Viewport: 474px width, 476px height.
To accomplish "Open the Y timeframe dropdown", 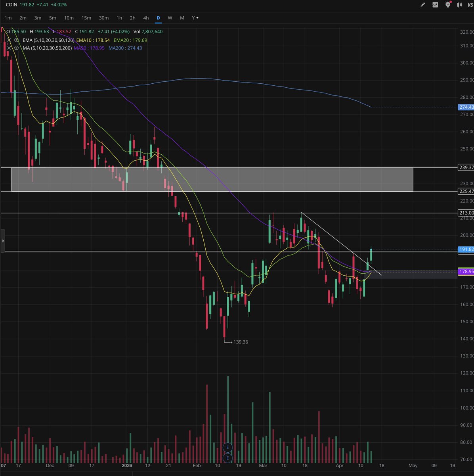I will pos(195,18).
